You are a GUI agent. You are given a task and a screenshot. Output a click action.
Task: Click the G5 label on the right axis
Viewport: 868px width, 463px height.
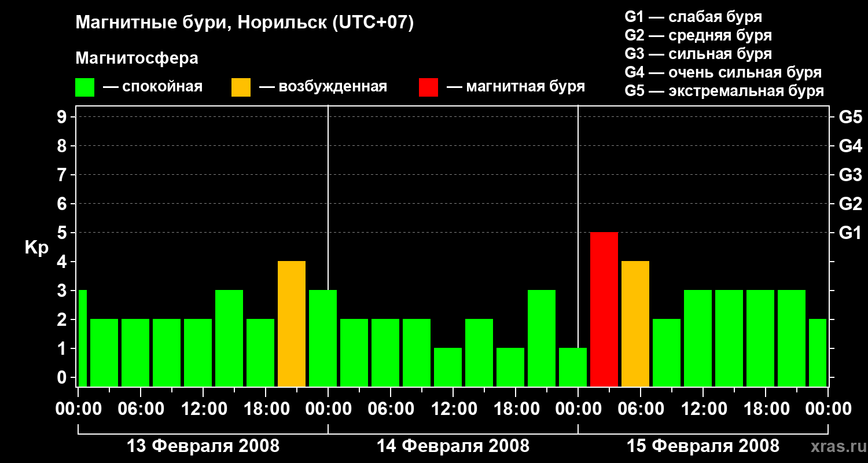(851, 117)
